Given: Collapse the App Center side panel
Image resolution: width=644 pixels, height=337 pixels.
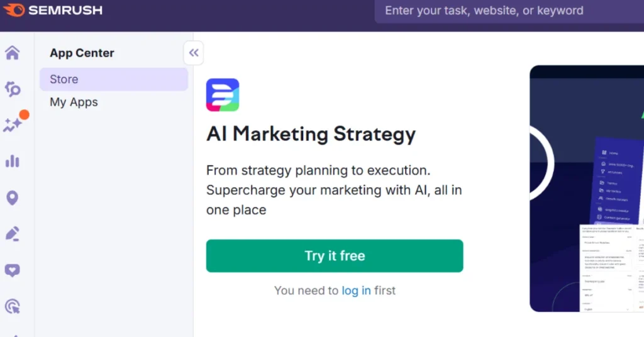Looking at the screenshot, I should [x=194, y=53].
